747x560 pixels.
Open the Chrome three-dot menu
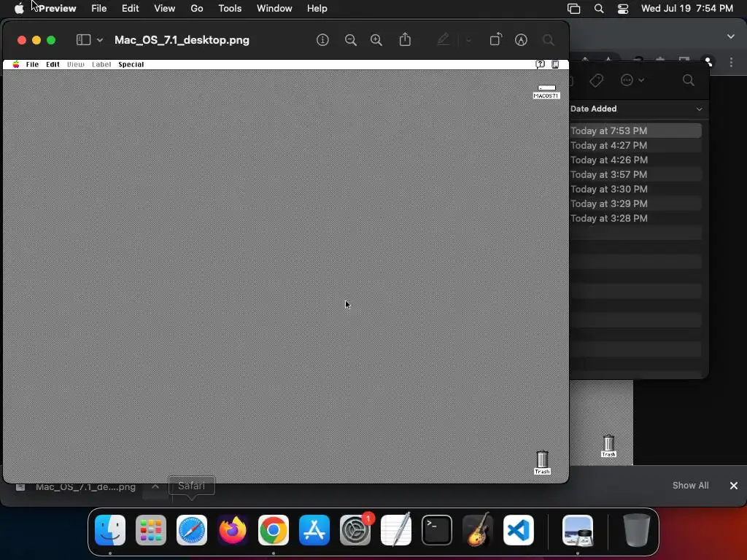(x=731, y=63)
